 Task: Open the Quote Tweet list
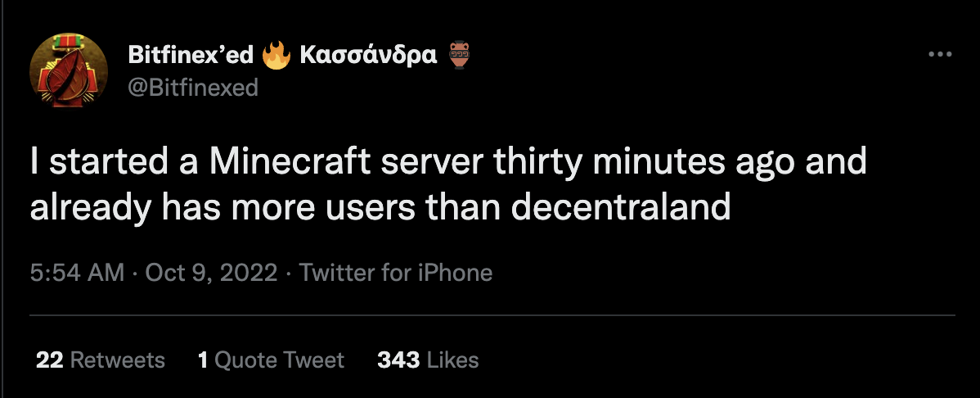click(x=279, y=360)
